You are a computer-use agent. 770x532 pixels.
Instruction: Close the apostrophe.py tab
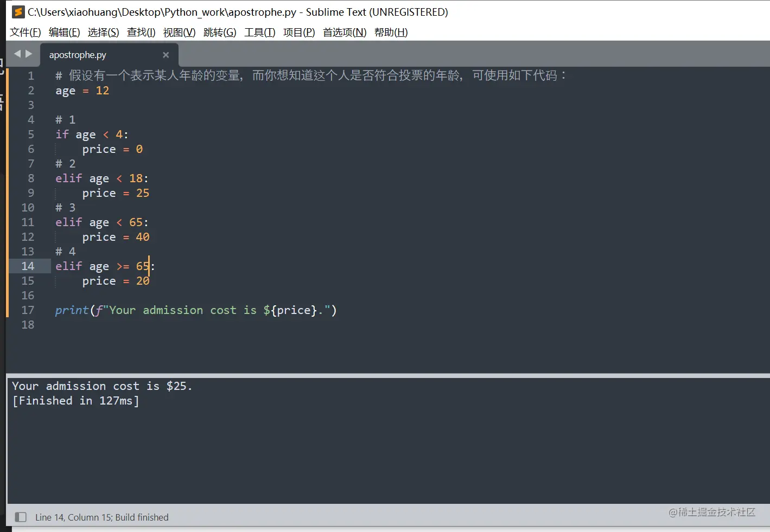point(166,55)
